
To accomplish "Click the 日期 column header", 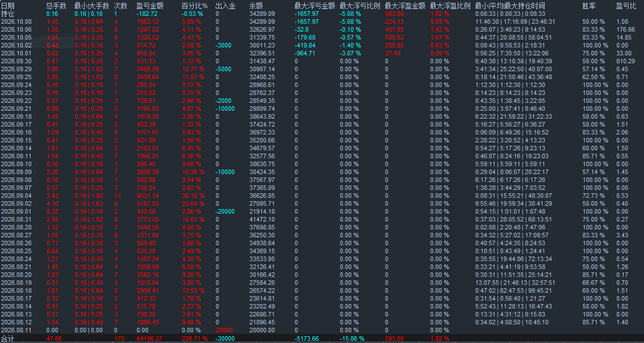I will [8, 6].
